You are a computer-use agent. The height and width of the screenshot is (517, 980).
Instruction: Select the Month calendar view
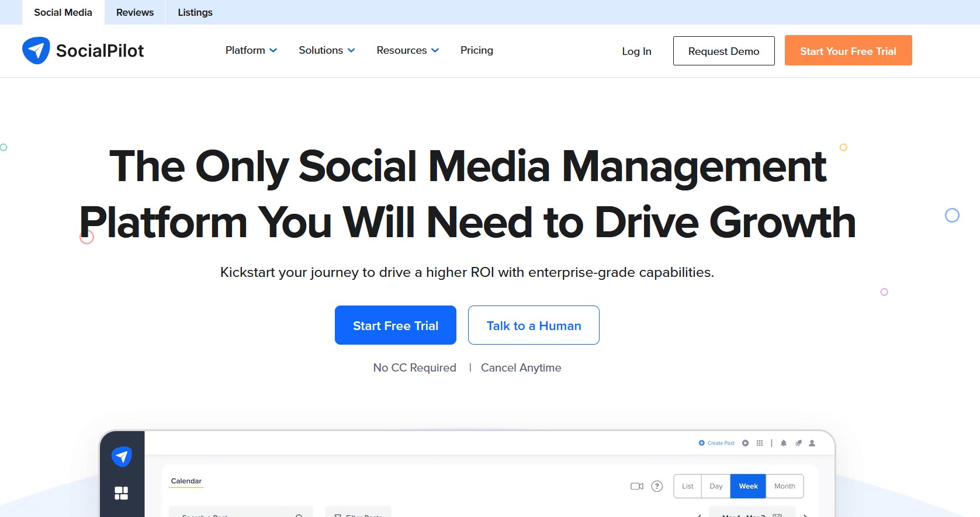point(785,486)
